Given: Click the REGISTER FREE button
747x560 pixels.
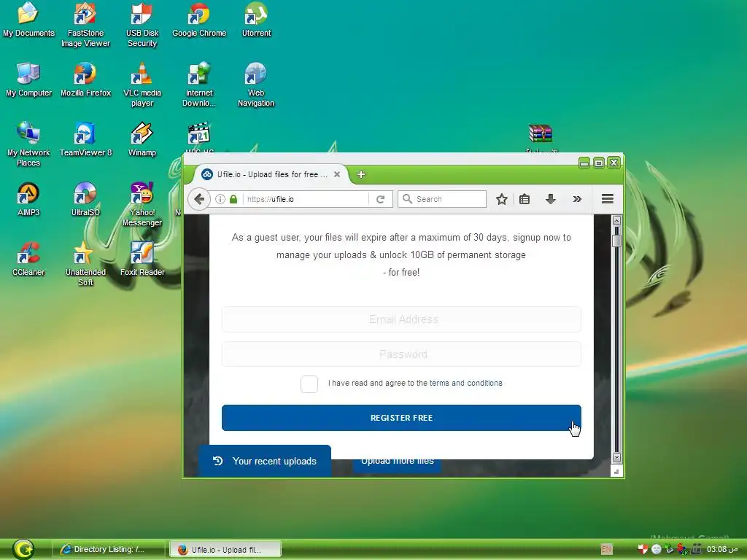Looking at the screenshot, I should point(401,418).
